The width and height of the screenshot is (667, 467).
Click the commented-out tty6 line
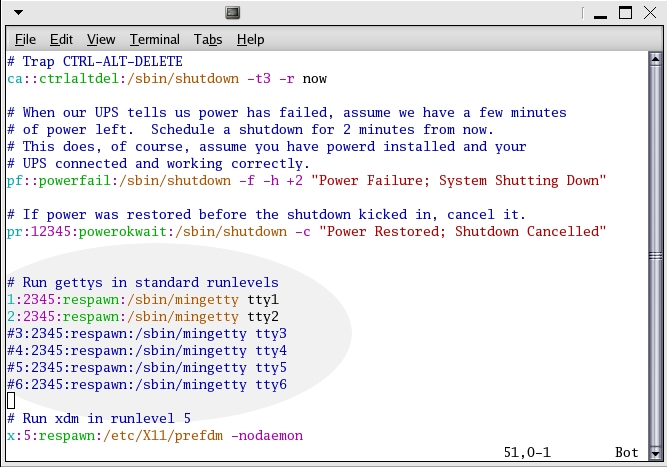(147, 384)
